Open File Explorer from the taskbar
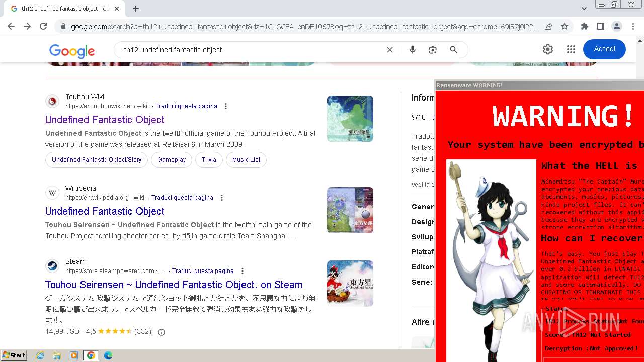Viewport: 644px width, 362px height. 57,355
